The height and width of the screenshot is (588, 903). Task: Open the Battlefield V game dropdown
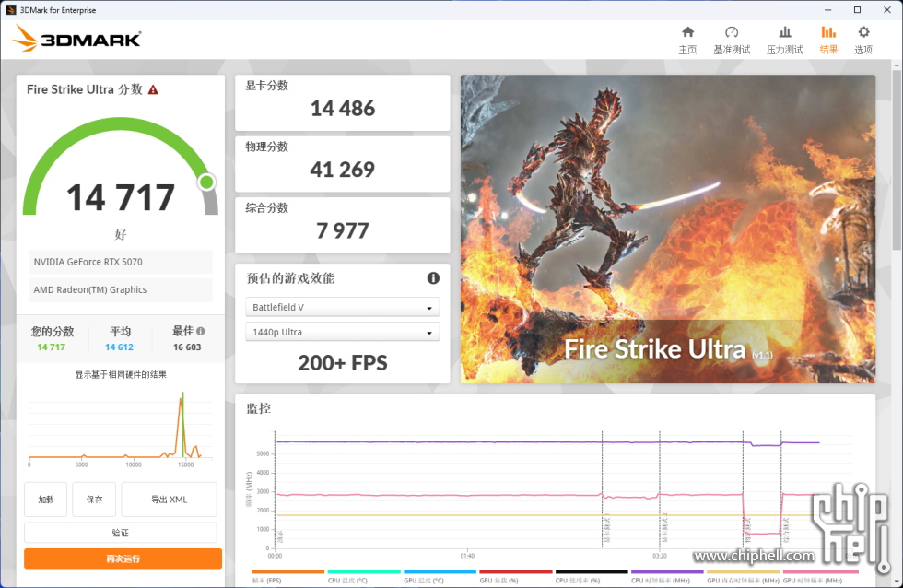tap(342, 308)
